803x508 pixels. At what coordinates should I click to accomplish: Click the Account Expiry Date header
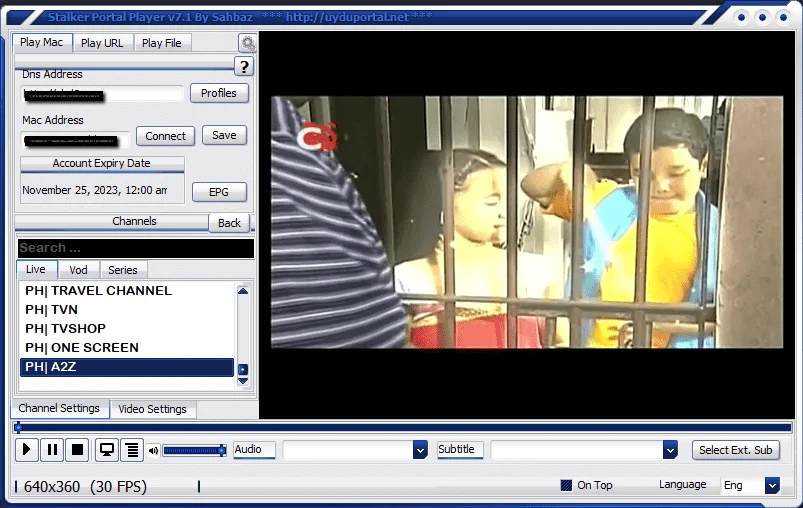click(x=102, y=163)
